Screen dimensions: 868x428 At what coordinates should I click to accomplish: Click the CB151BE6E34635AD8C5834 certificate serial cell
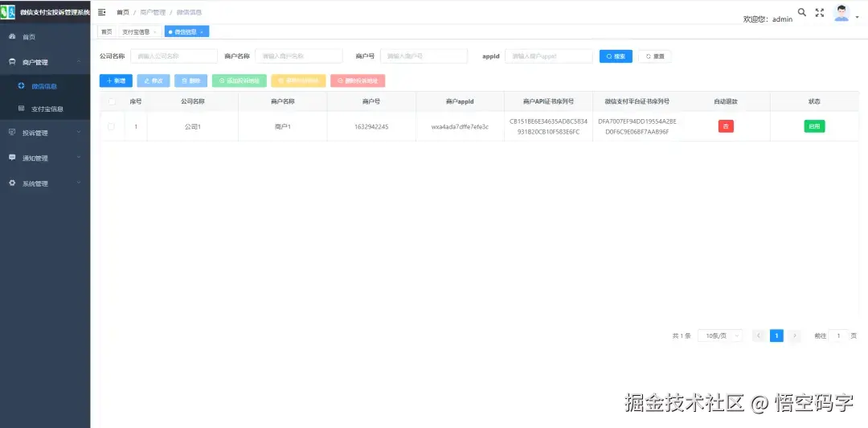coord(549,126)
